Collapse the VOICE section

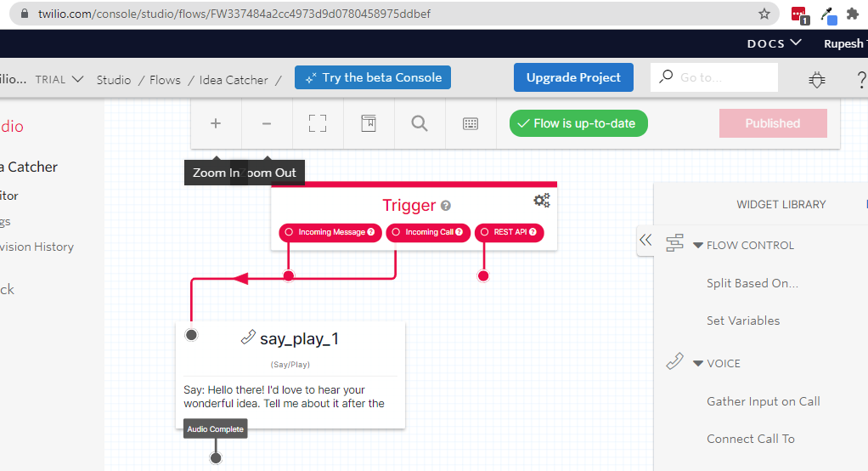[698, 364]
